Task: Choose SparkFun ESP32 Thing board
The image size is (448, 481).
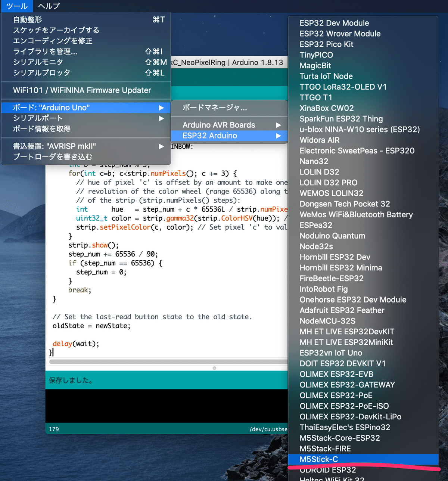Action: [363, 119]
